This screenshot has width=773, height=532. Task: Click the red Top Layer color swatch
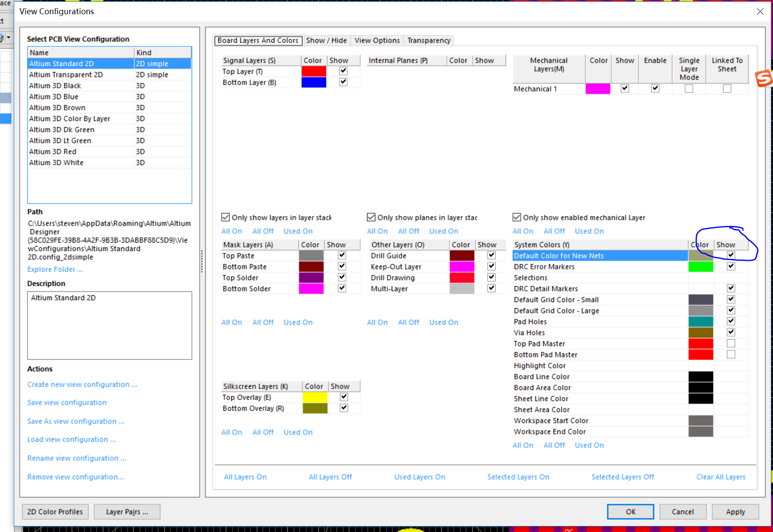point(314,71)
